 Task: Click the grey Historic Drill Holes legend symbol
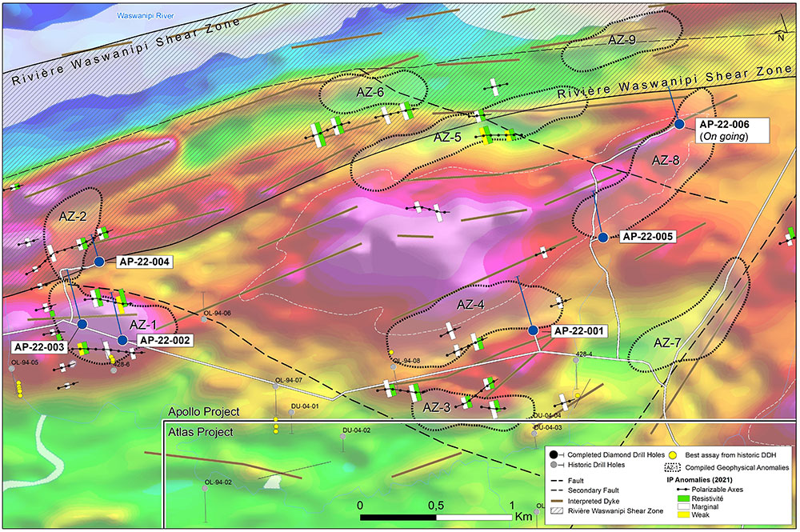pos(556,465)
